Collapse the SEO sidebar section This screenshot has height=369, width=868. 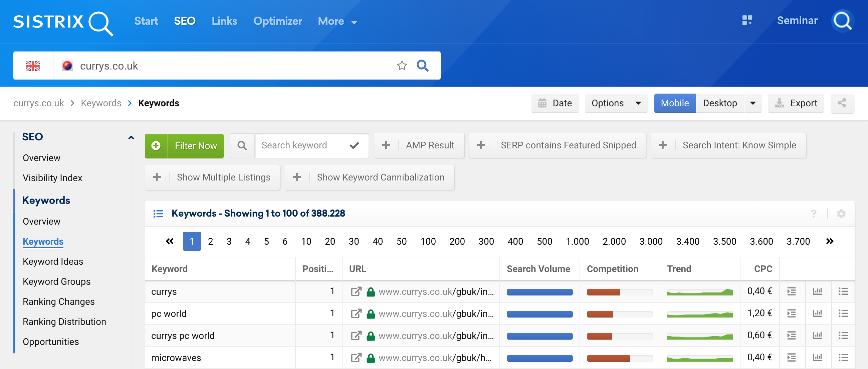[131, 137]
